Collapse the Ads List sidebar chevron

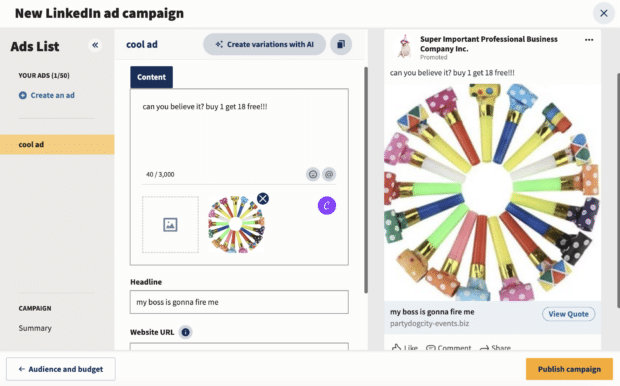pyautogui.click(x=95, y=45)
